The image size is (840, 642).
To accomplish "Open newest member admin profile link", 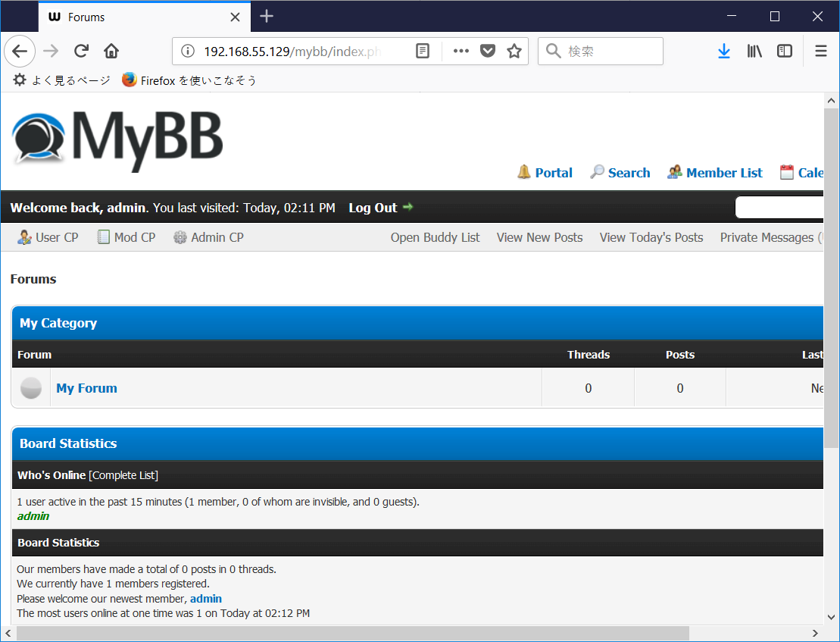I will point(206,599).
